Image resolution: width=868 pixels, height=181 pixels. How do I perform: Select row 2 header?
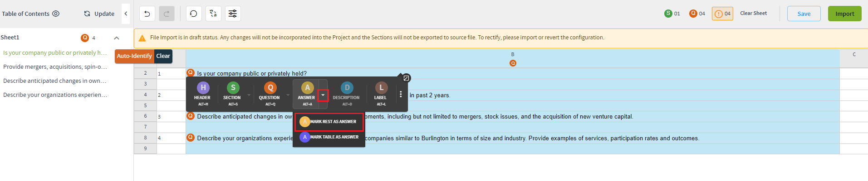145,73
